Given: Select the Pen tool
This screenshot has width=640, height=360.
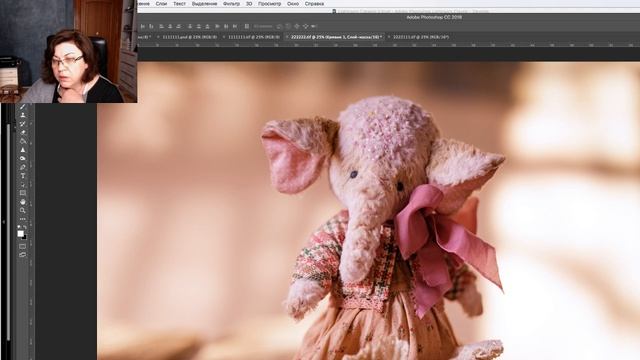Looking at the screenshot, I should pyautogui.click(x=23, y=167).
